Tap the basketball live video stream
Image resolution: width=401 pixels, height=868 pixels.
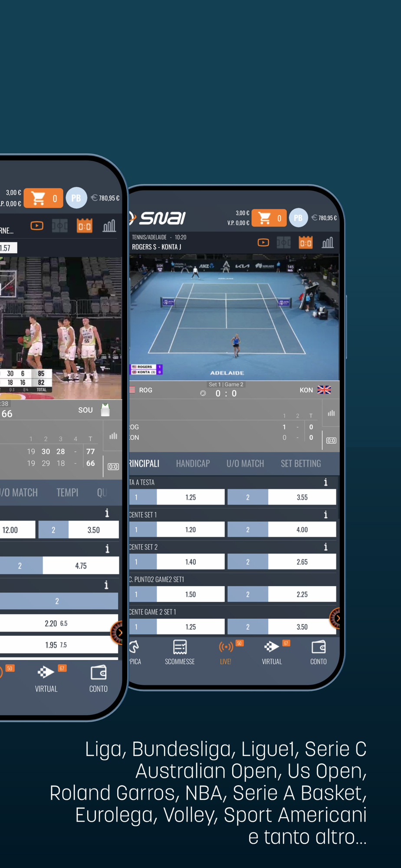[61, 328]
